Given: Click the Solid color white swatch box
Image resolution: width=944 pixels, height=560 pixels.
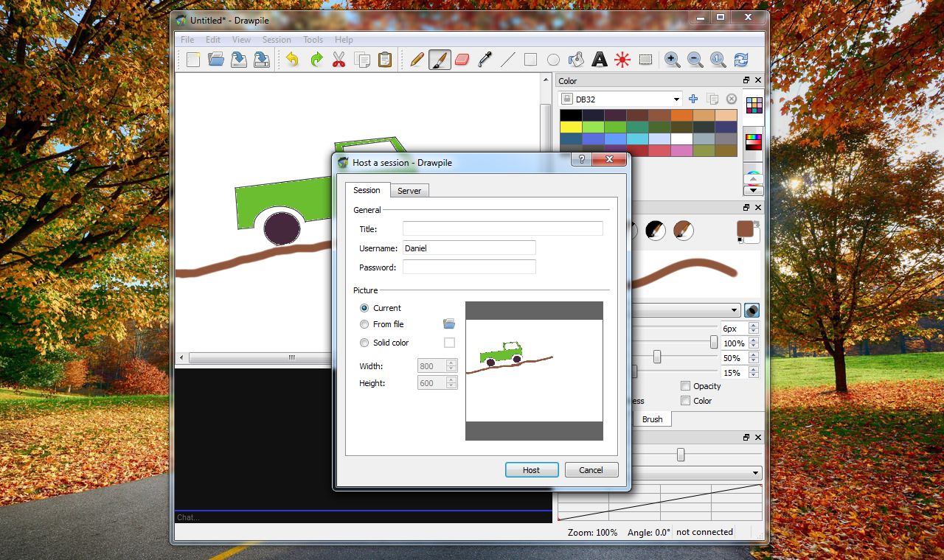Looking at the screenshot, I should (x=449, y=343).
